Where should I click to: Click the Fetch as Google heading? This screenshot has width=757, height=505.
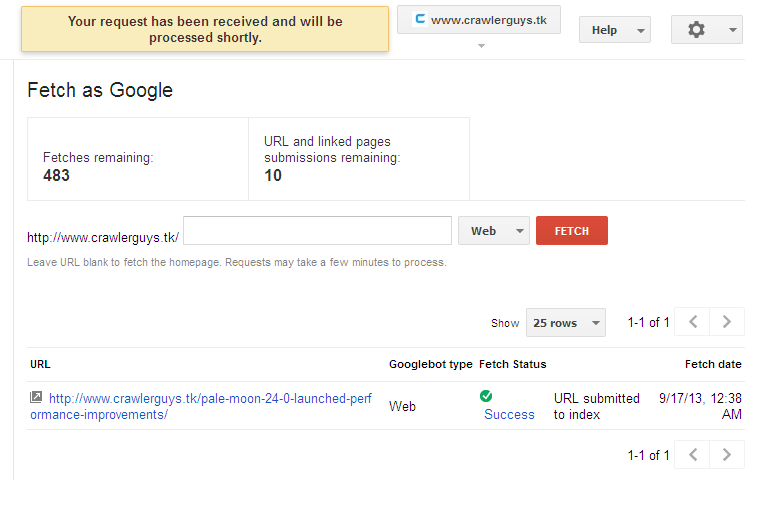pos(100,90)
